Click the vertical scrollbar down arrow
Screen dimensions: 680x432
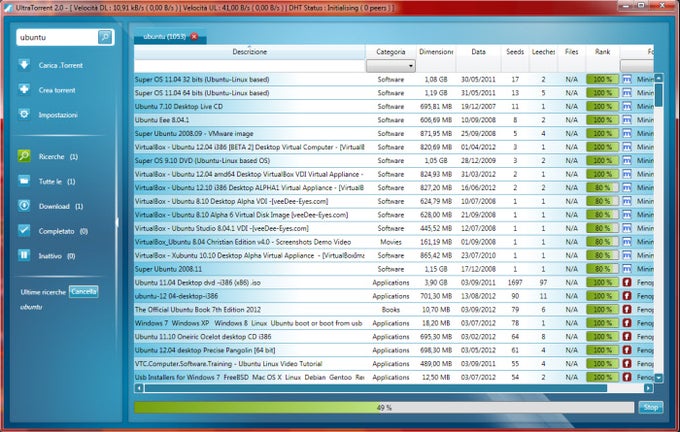[659, 378]
